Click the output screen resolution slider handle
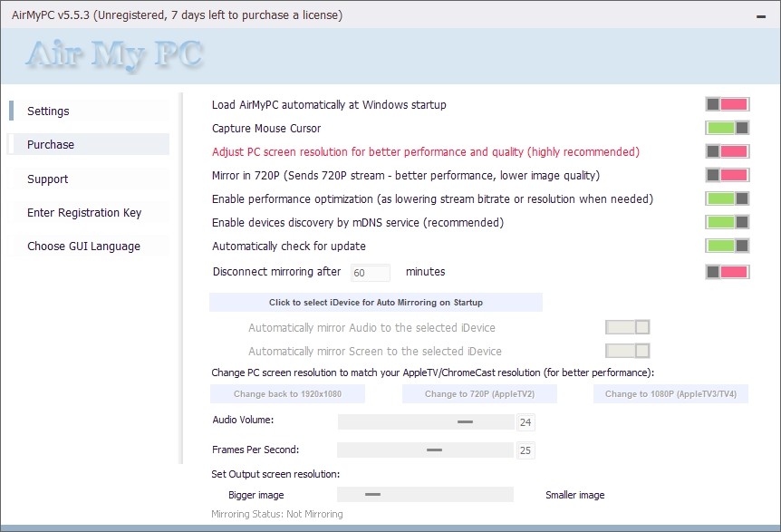 372,495
